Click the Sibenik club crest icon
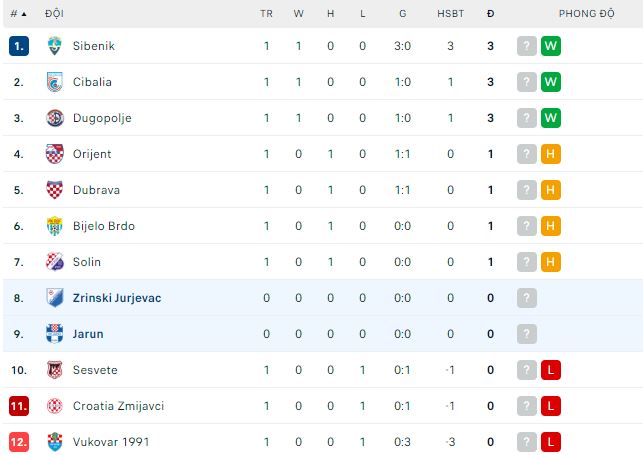Image resolution: width=643 pixels, height=455 pixels. pyautogui.click(x=55, y=46)
